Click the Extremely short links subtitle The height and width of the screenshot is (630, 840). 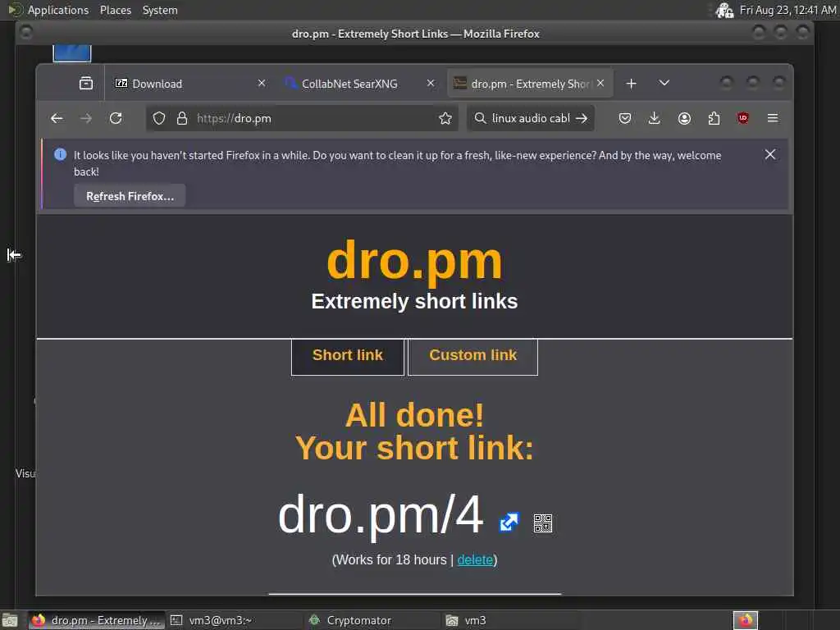pyautogui.click(x=414, y=301)
